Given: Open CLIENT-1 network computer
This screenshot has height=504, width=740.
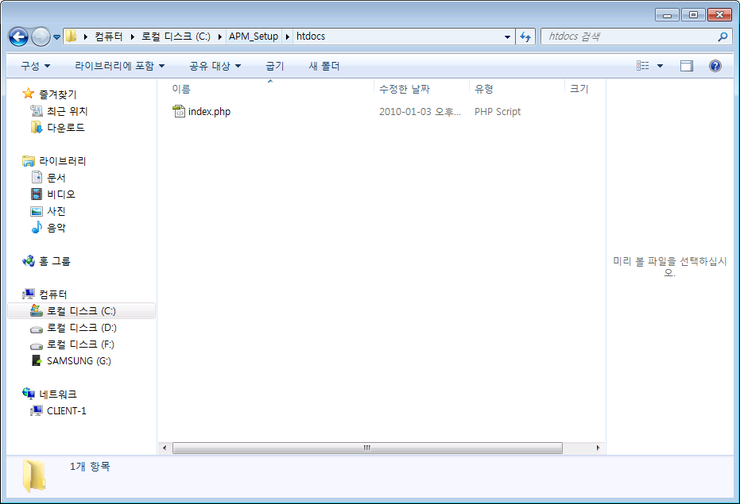Looking at the screenshot, I should click(x=67, y=411).
